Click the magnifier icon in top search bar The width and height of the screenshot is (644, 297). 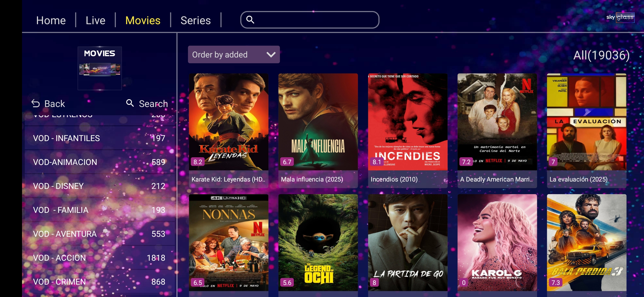[x=250, y=20]
